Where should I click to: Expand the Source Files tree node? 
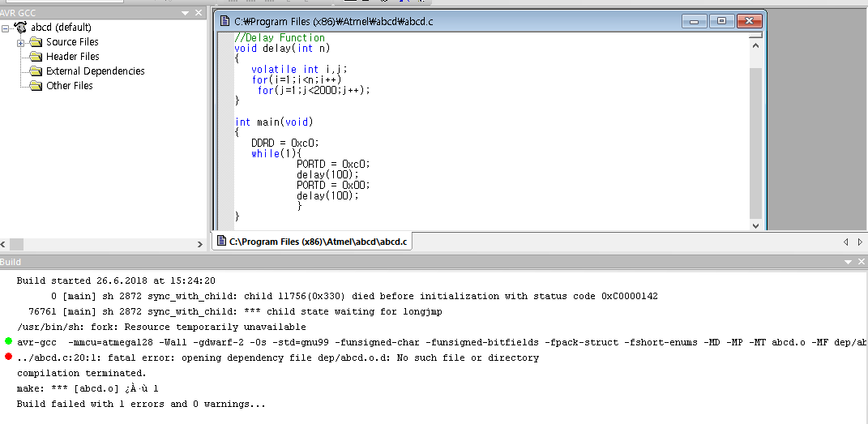pyautogui.click(x=20, y=42)
